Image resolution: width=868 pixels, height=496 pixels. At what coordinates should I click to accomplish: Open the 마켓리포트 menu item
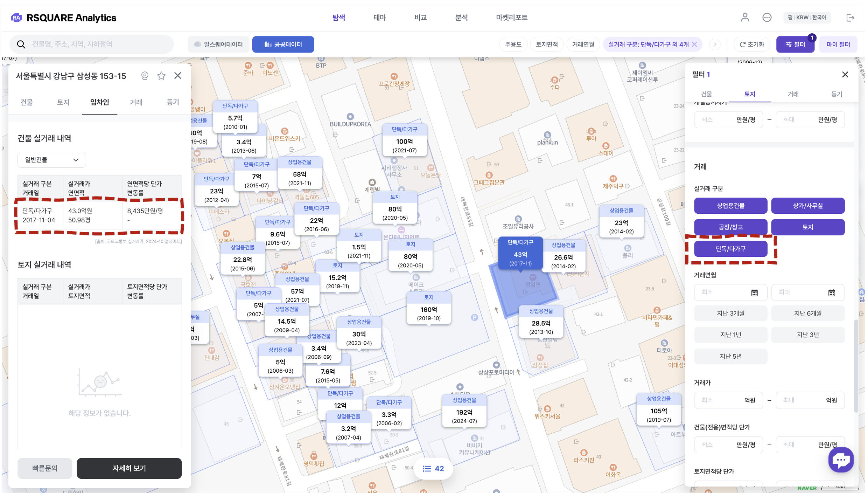click(x=511, y=18)
